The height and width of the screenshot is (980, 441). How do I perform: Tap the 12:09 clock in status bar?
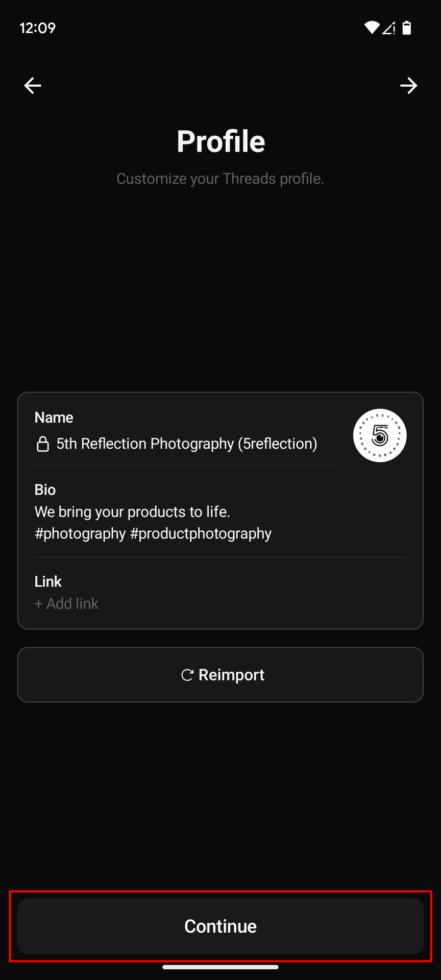(38, 28)
